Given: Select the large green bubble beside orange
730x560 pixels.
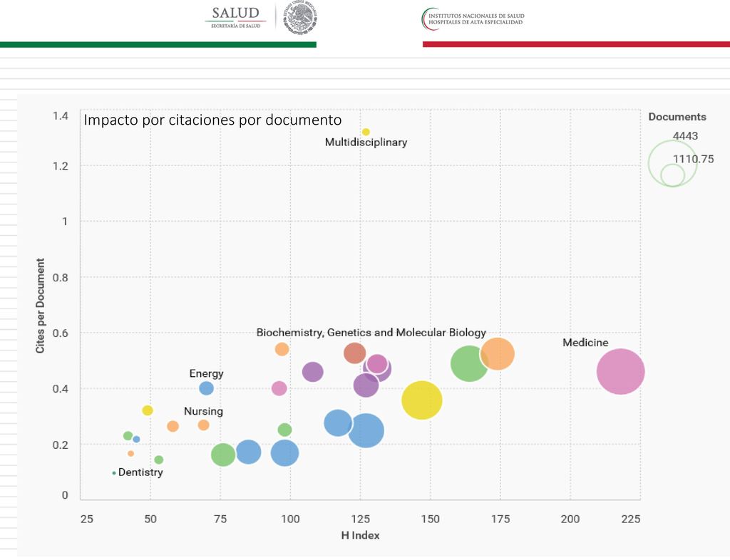Looking at the screenshot, I should (x=469, y=364).
